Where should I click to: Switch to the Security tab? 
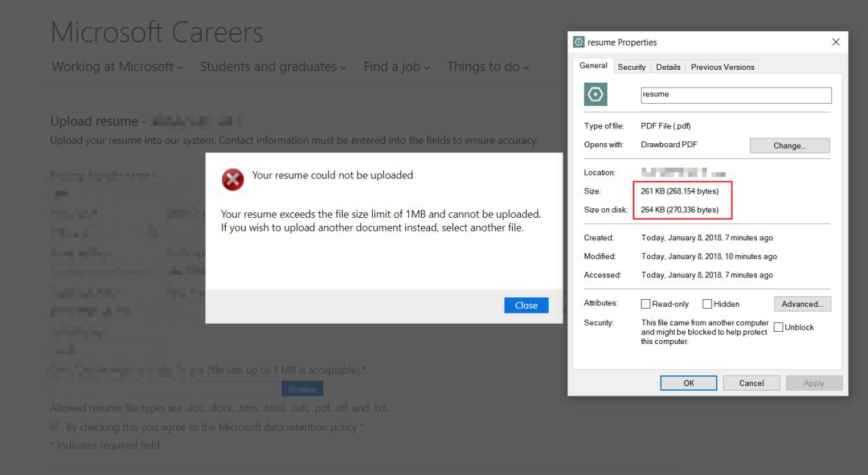(x=631, y=67)
